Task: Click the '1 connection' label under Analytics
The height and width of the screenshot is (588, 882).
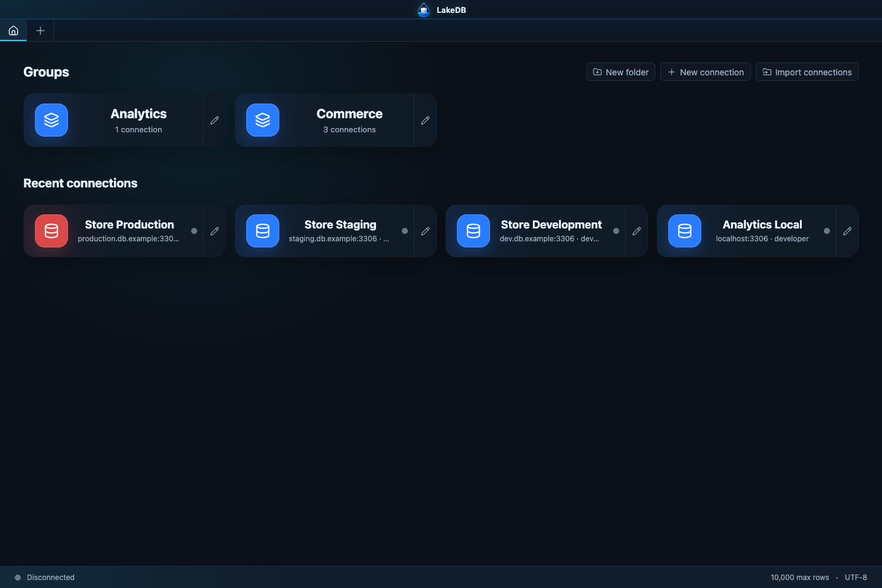Action: [138, 130]
